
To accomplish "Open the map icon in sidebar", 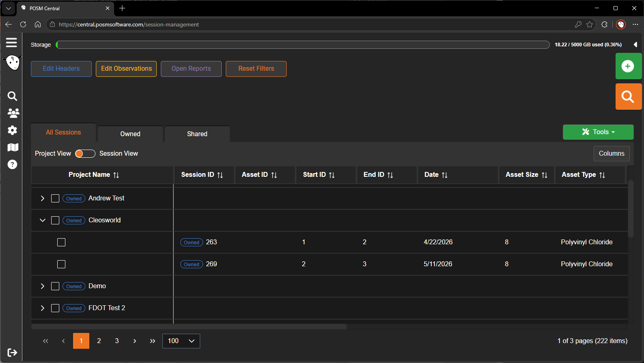I will point(13,147).
